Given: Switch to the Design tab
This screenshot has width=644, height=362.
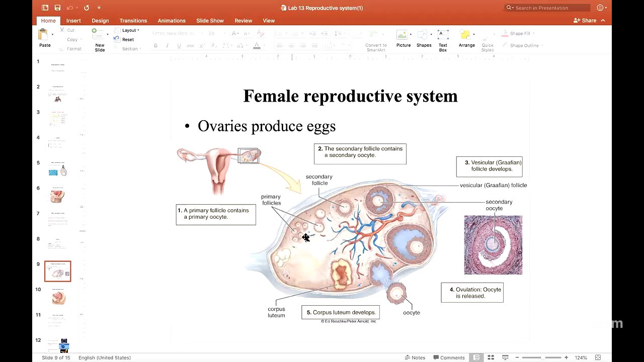Looking at the screenshot, I should tap(100, 21).
